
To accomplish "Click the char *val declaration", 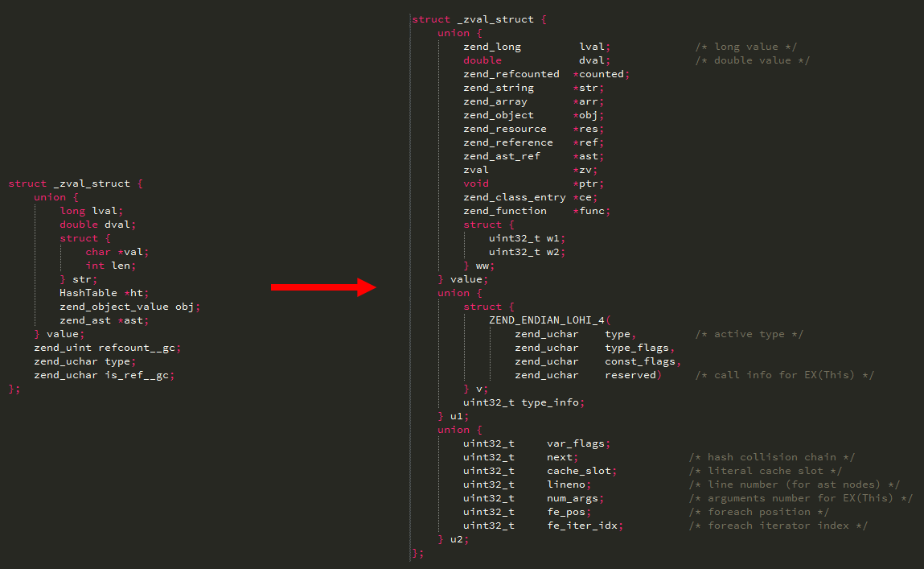I will (117, 252).
